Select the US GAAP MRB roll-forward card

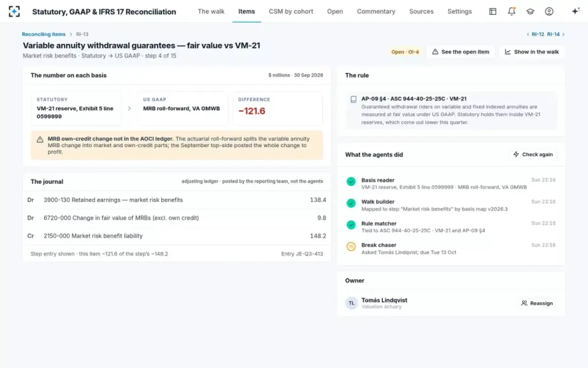click(x=182, y=108)
